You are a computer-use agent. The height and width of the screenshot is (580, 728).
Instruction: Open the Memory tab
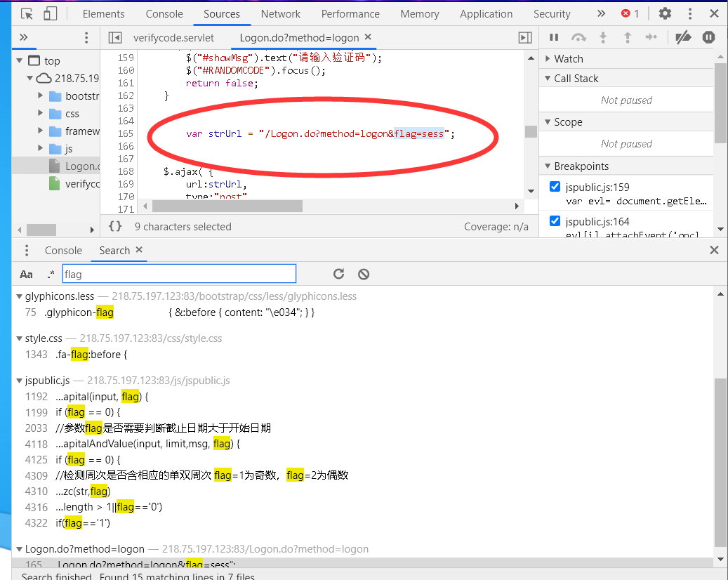point(420,14)
